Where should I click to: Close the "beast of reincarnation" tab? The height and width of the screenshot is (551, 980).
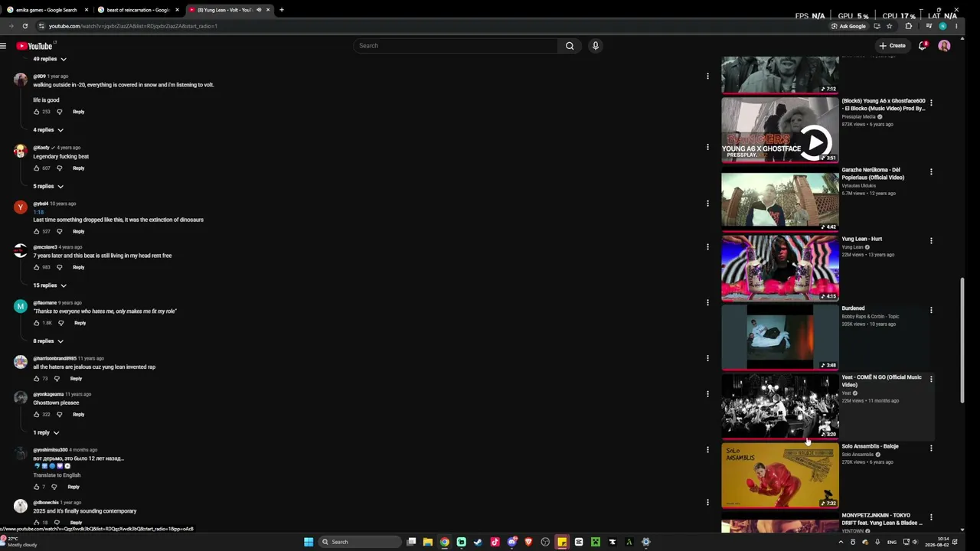point(177,10)
